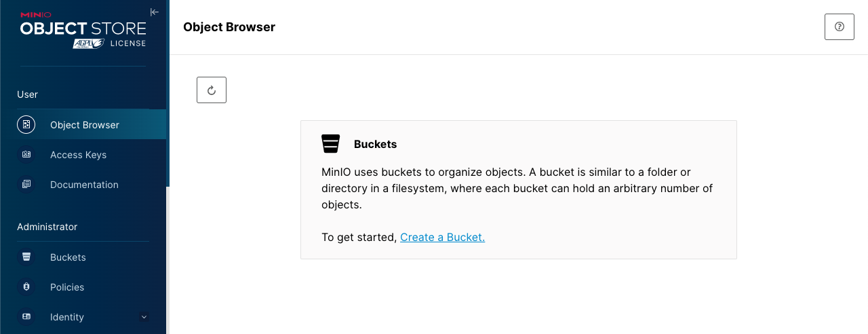Collapse the sidebar using the arrow icon

tap(155, 12)
